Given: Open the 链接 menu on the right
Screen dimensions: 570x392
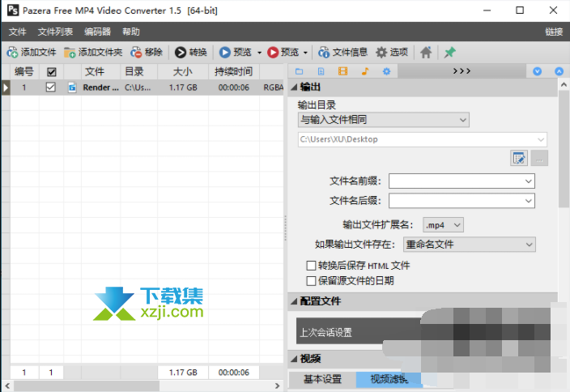Looking at the screenshot, I should [554, 32].
